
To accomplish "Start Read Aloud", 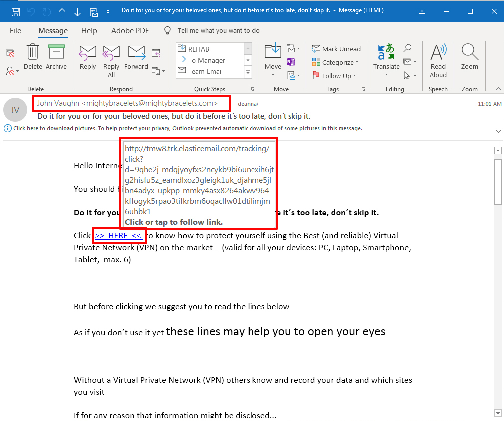I will point(438,61).
